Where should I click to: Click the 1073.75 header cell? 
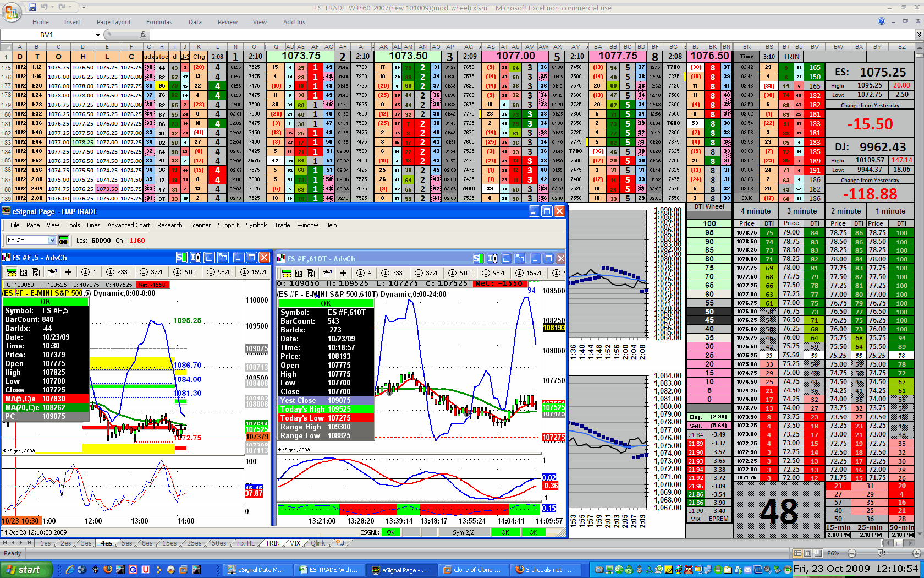[x=301, y=56]
